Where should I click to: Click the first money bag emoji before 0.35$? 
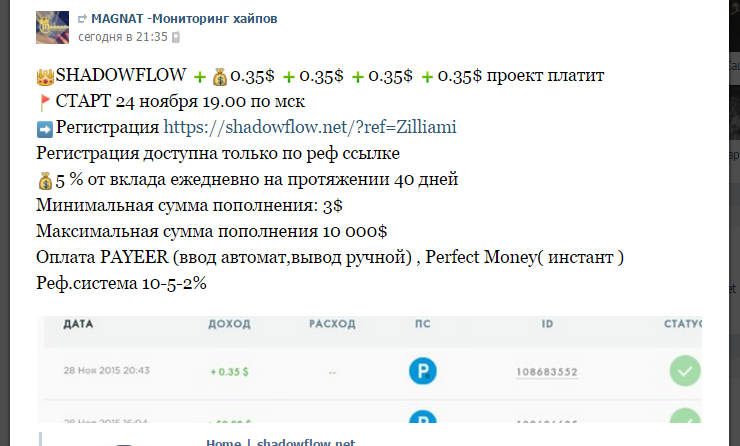point(219,77)
